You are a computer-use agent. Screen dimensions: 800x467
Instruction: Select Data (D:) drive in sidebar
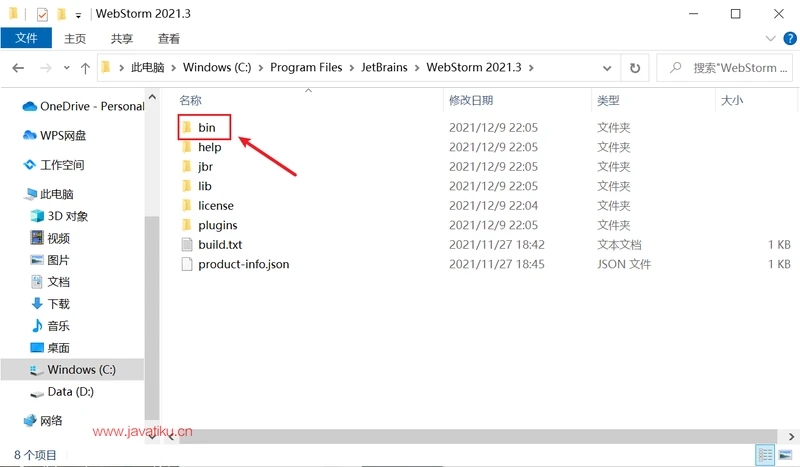click(x=62, y=391)
